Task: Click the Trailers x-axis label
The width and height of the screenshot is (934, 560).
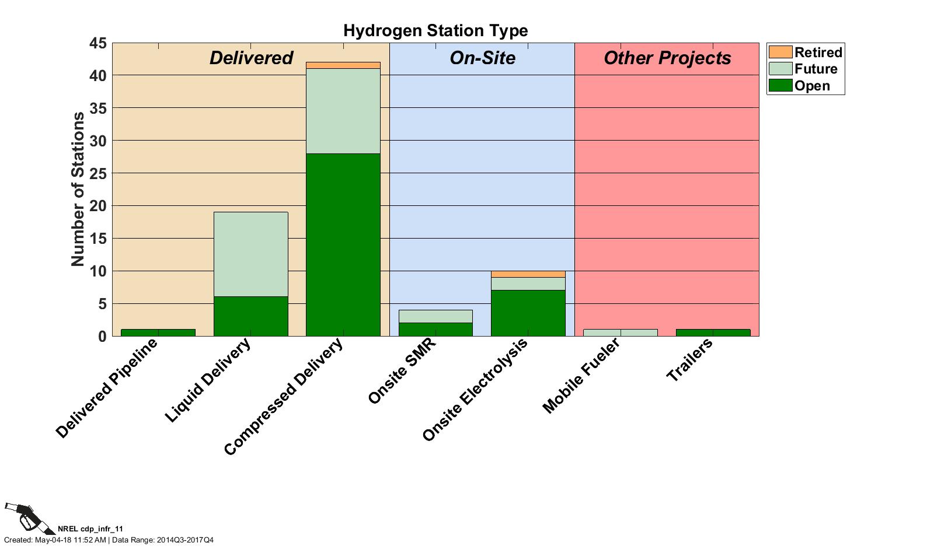Action: (690, 360)
